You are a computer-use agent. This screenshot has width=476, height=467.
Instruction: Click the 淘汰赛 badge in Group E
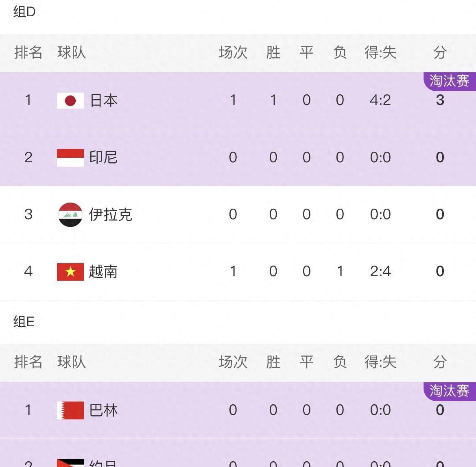tap(449, 391)
